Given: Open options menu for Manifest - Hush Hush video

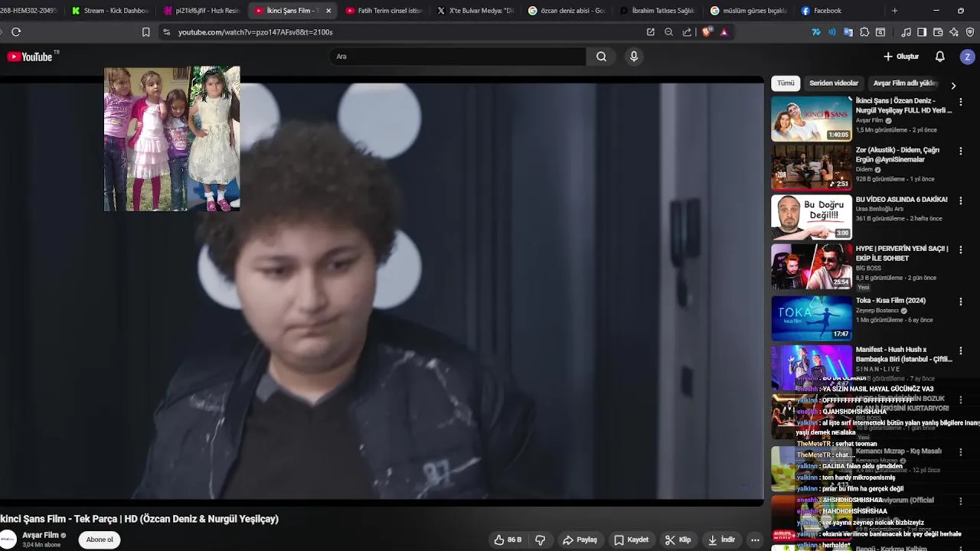Looking at the screenshot, I should pos(960,350).
